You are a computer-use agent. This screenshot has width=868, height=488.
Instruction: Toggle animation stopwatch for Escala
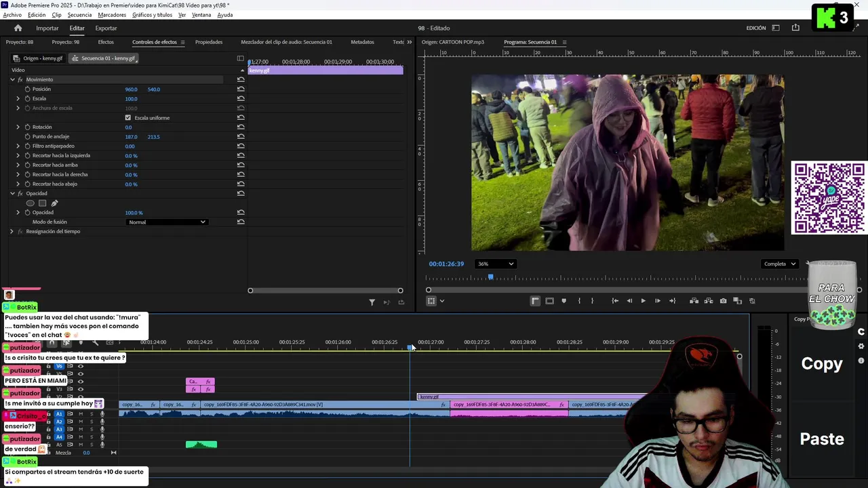click(28, 98)
